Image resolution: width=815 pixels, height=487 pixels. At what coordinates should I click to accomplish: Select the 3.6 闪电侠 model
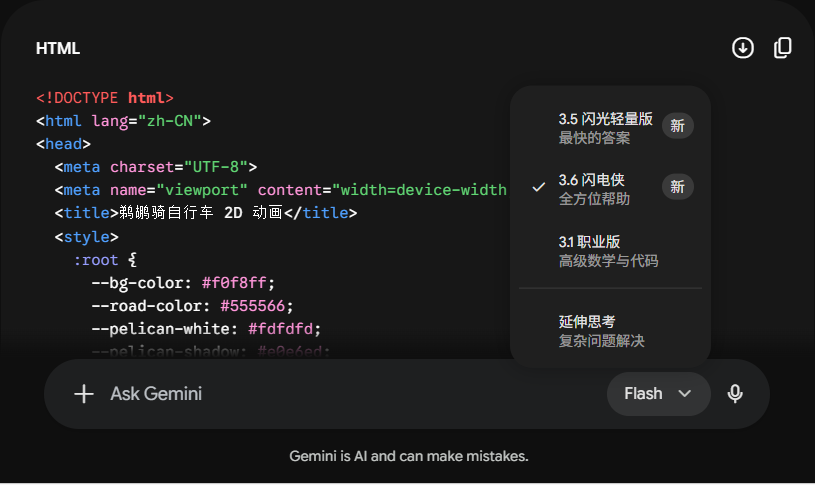point(610,189)
